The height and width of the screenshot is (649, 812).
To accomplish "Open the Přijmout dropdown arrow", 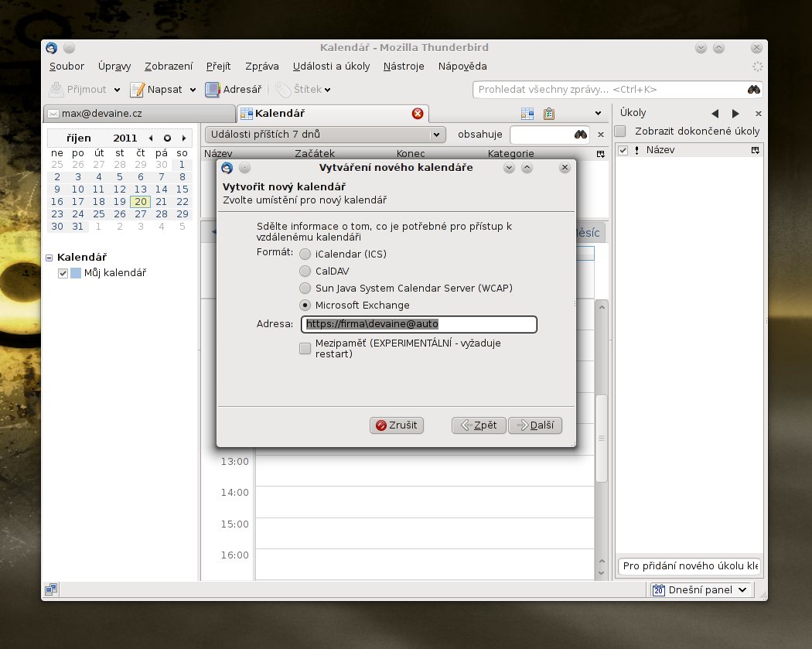I will (x=117, y=91).
